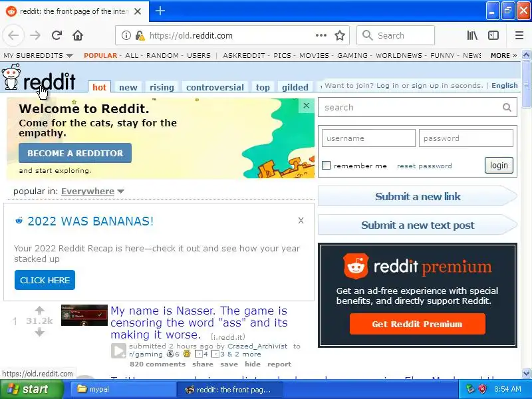Click the magnifier icon in reddit search box
This screenshot has height=399, width=532.
click(507, 108)
